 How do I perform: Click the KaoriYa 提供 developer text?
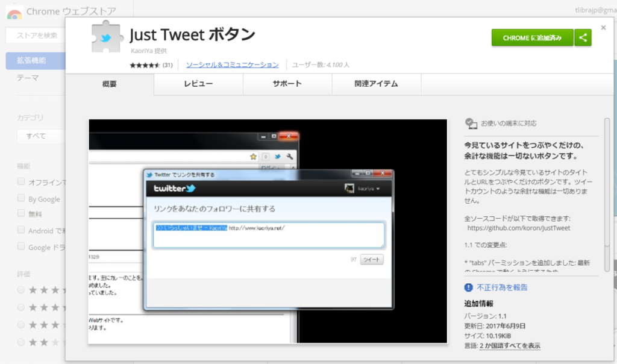149,51
